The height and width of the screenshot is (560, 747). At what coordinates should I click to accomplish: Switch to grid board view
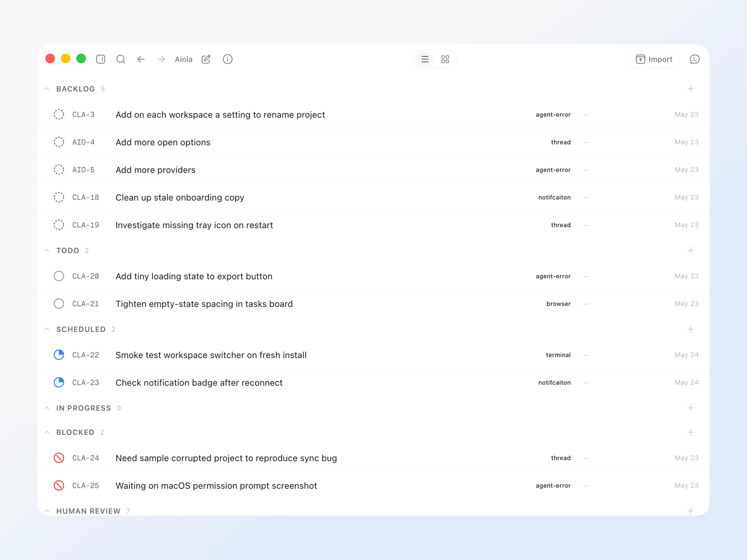(x=445, y=59)
